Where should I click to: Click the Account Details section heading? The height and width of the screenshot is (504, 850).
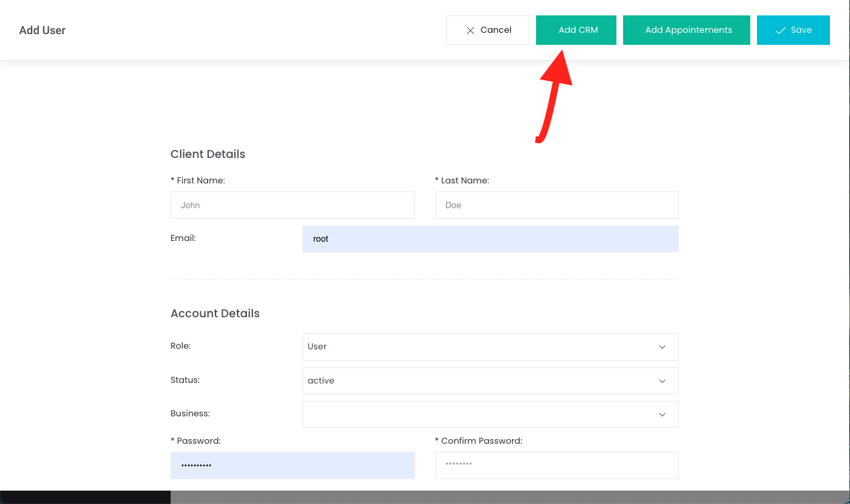pyautogui.click(x=215, y=313)
